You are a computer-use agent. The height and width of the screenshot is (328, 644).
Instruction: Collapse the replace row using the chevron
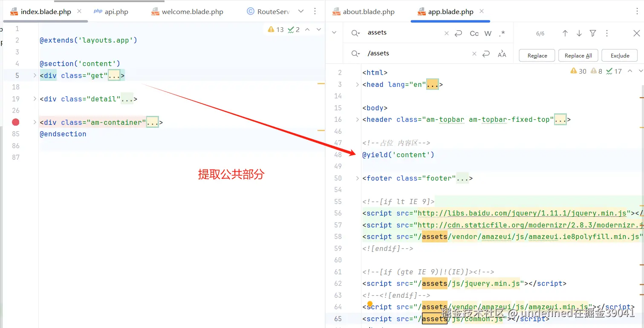coord(334,33)
